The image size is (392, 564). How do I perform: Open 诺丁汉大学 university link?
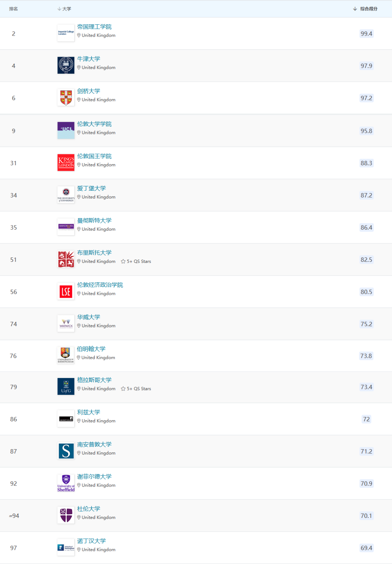point(91,541)
